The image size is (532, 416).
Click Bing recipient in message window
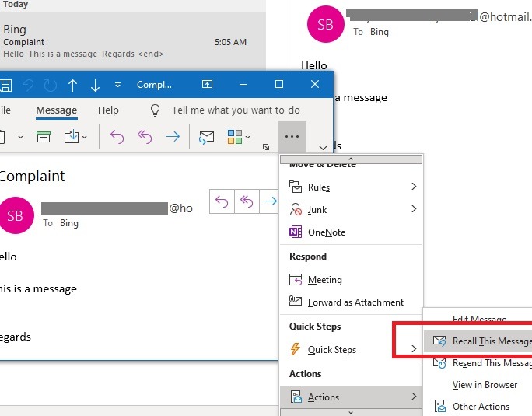pos(69,223)
